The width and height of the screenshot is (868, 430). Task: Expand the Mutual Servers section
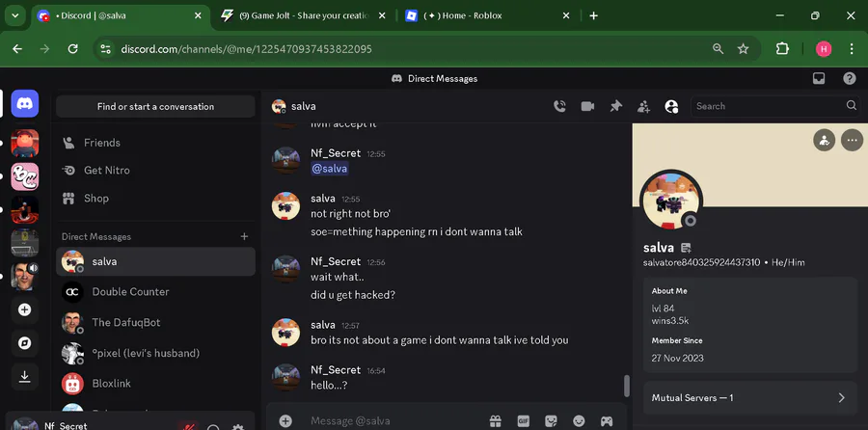pos(750,397)
